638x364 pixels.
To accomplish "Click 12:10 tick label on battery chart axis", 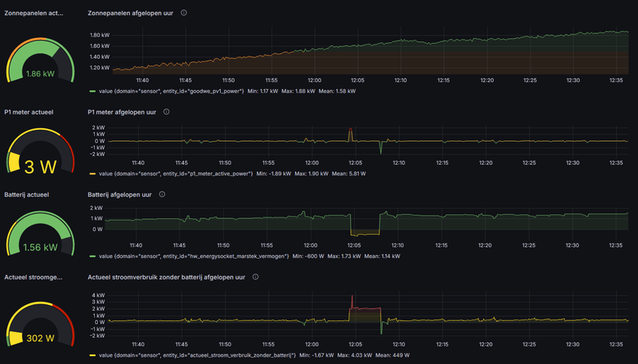I will (397, 245).
